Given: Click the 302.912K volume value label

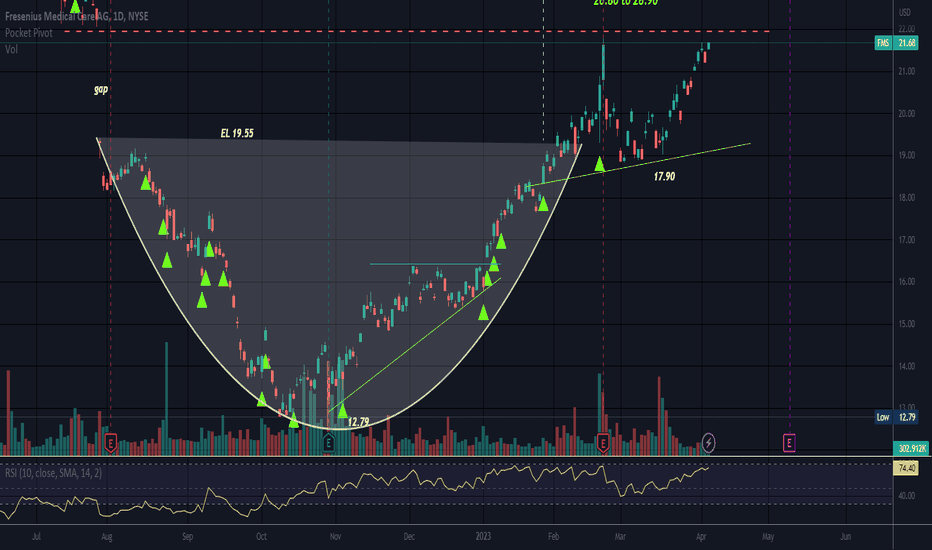Looking at the screenshot, I should tap(912, 448).
